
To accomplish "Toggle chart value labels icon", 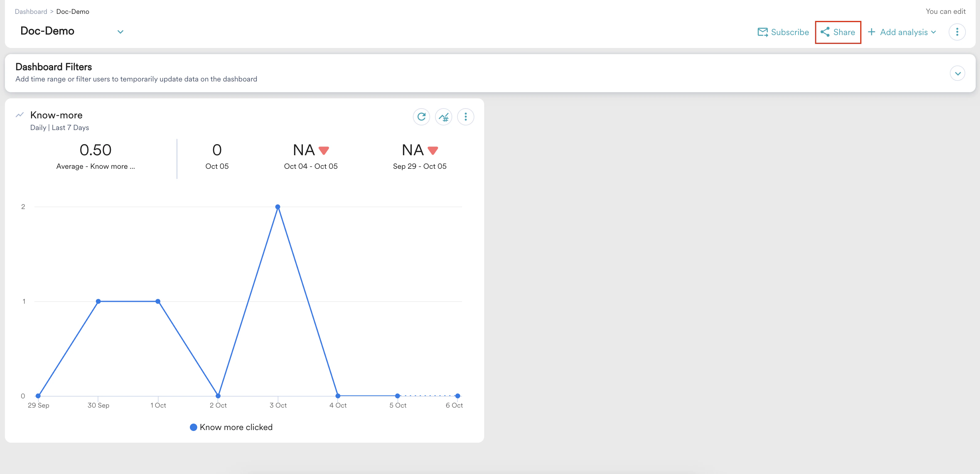I will [x=443, y=117].
